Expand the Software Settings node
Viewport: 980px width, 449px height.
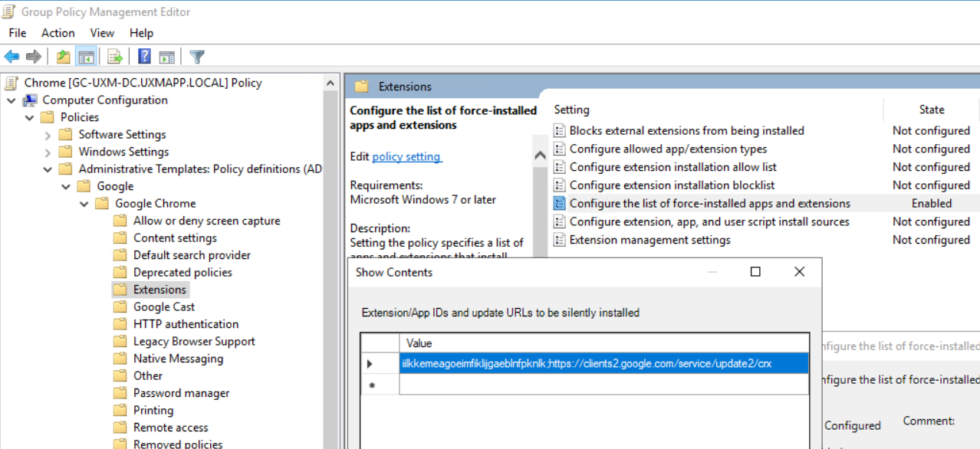point(48,135)
